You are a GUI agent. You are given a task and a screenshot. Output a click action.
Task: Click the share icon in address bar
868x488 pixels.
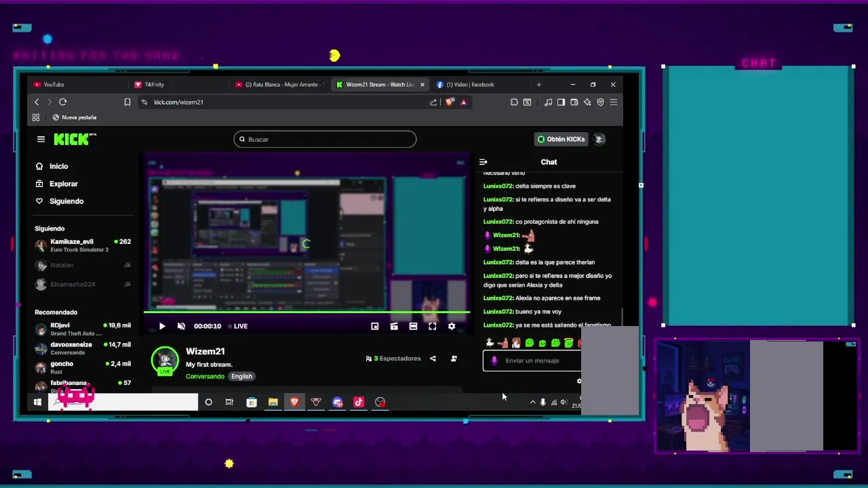tap(433, 102)
